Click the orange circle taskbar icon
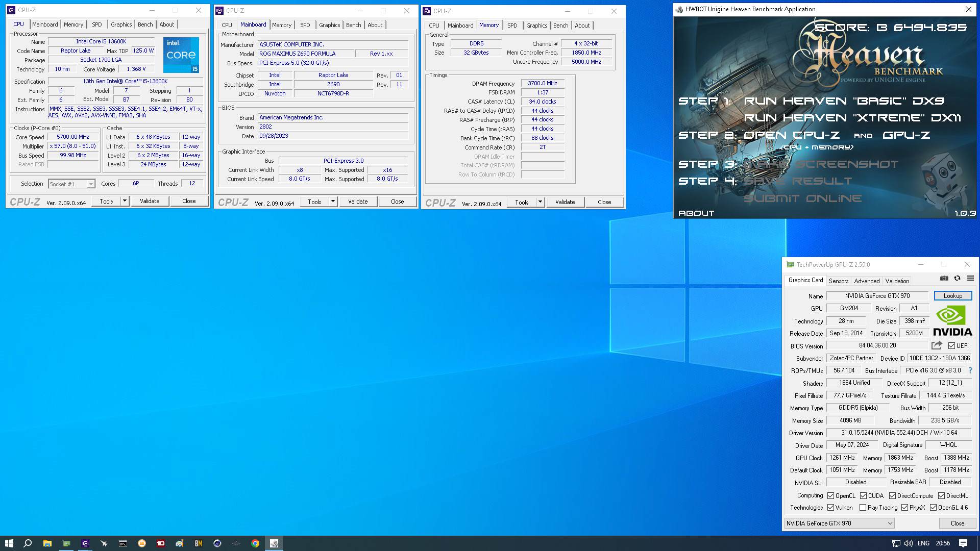The image size is (980, 551). (x=142, y=543)
